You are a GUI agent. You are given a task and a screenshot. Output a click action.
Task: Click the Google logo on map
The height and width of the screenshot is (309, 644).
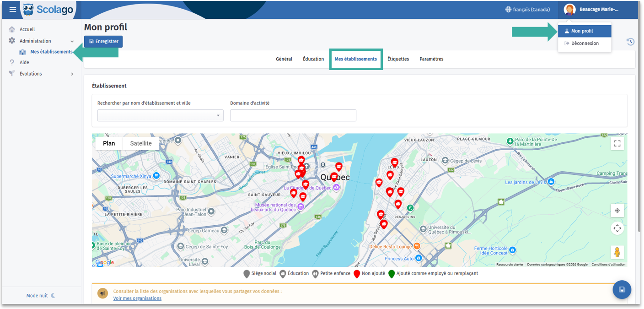(105, 262)
